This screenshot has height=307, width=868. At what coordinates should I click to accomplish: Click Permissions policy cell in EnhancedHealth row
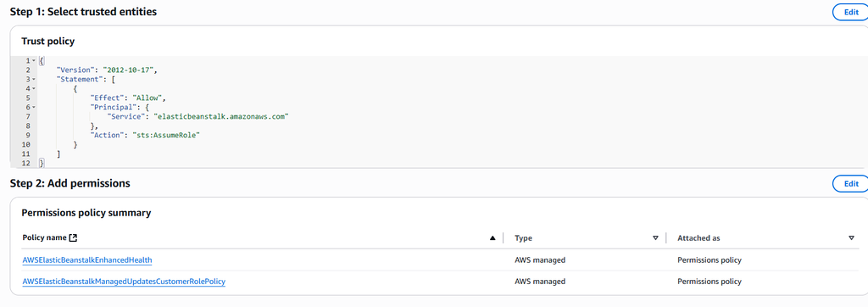tap(709, 260)
